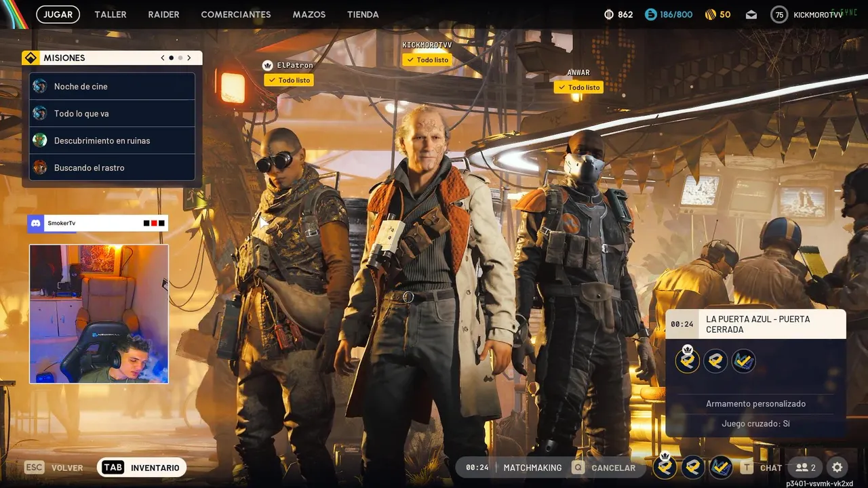
Task: Click Todo listo badge under ElPatron
Action: [289, 80]
